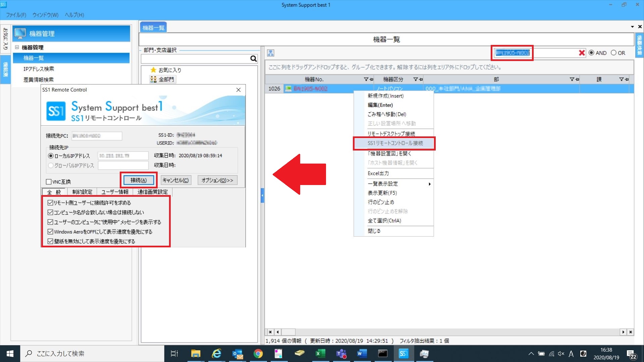
Task: Click the 機器管理 monitor icon in header
Action: click(20, 33)
